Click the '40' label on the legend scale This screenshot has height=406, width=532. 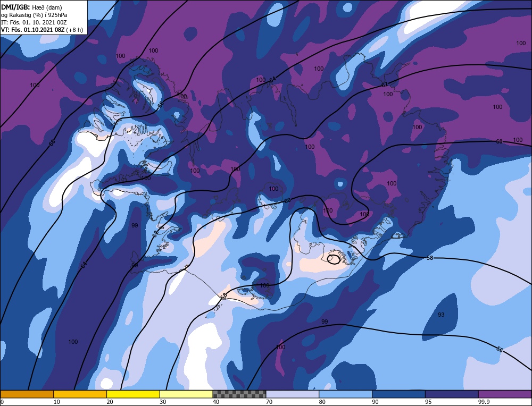pyautogui.click(x=216, y=402)
